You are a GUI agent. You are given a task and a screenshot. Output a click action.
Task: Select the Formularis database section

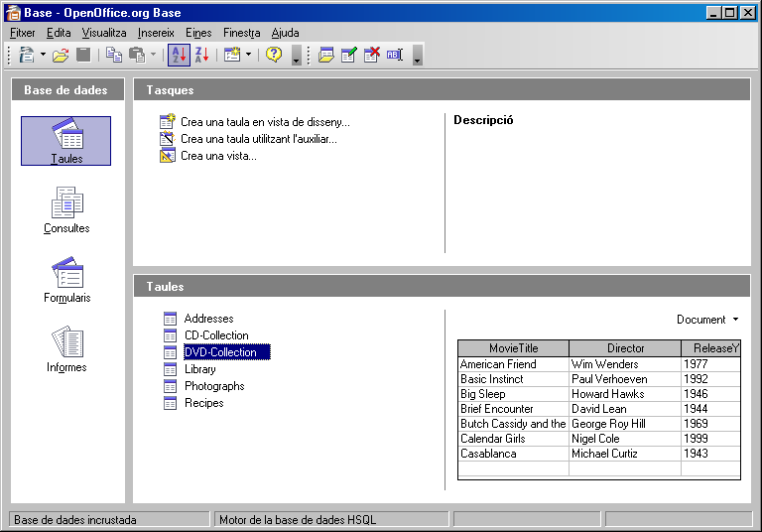[67, 280]
